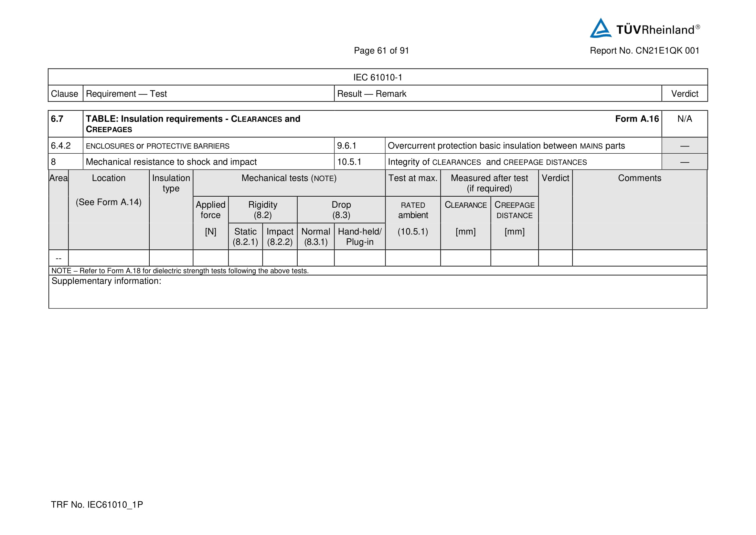Image resolution: width=756 pixels, height=535 pixels.
Task: Click the 'Location' column header
Action: (x=109, y=178)
